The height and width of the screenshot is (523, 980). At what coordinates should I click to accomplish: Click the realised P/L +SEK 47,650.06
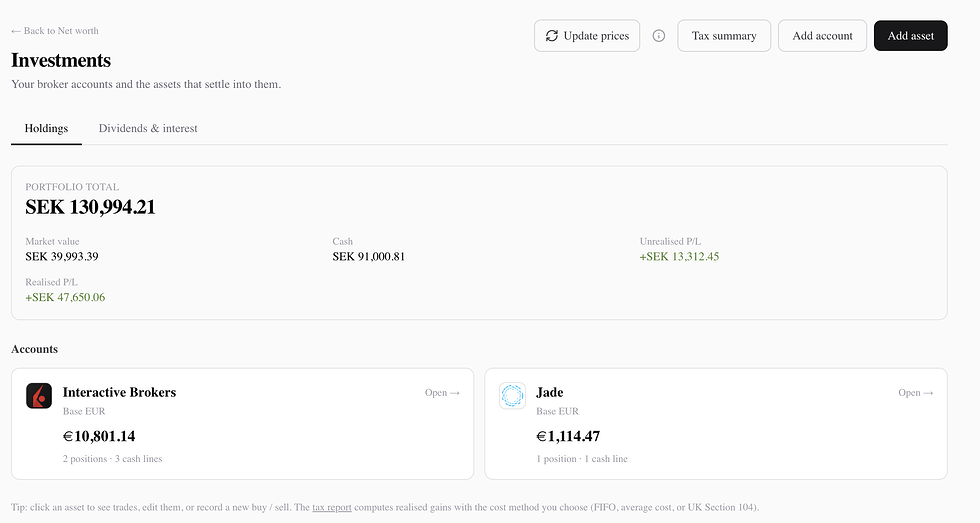[x=65, y=297]
